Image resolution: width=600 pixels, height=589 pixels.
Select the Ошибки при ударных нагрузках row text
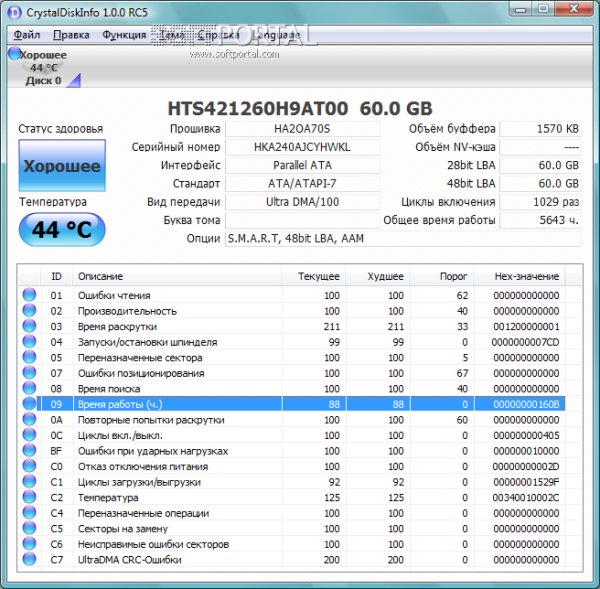tap(153, 451)
